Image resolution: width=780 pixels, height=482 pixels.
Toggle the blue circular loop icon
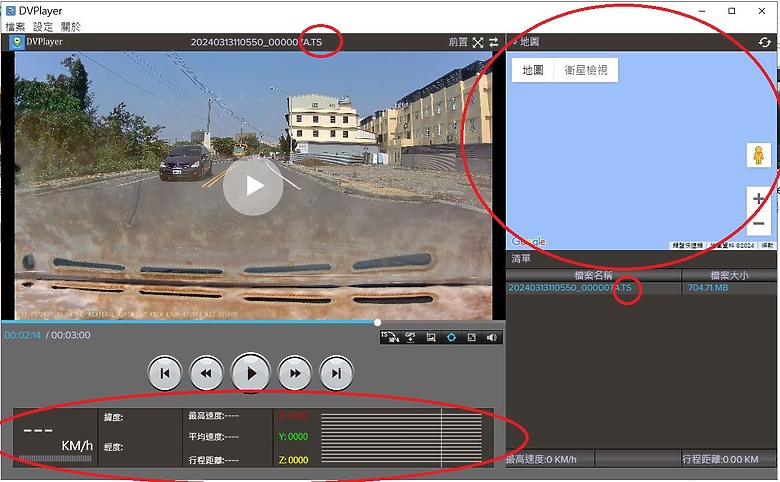click(x=451, y=337)
